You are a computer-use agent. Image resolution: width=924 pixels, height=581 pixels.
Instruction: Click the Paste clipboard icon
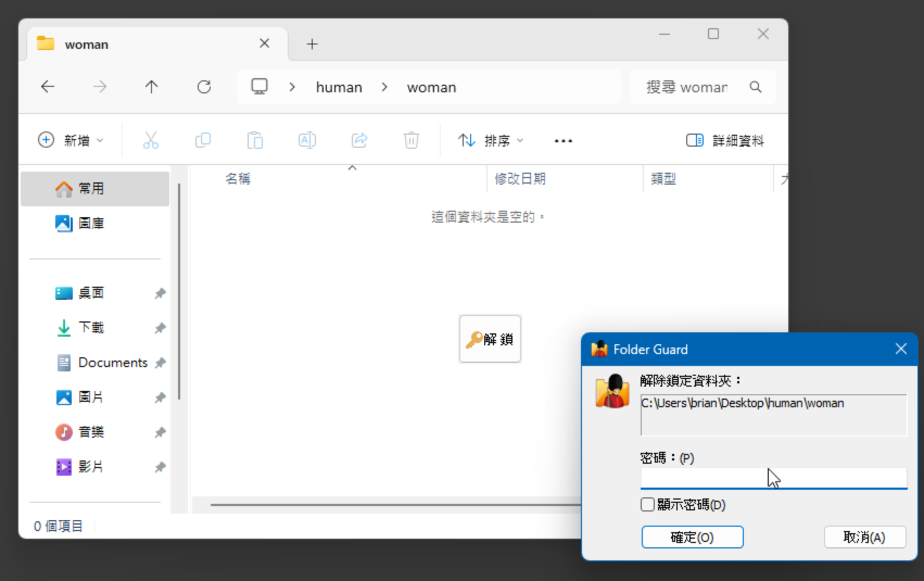[x=255, y=141]
